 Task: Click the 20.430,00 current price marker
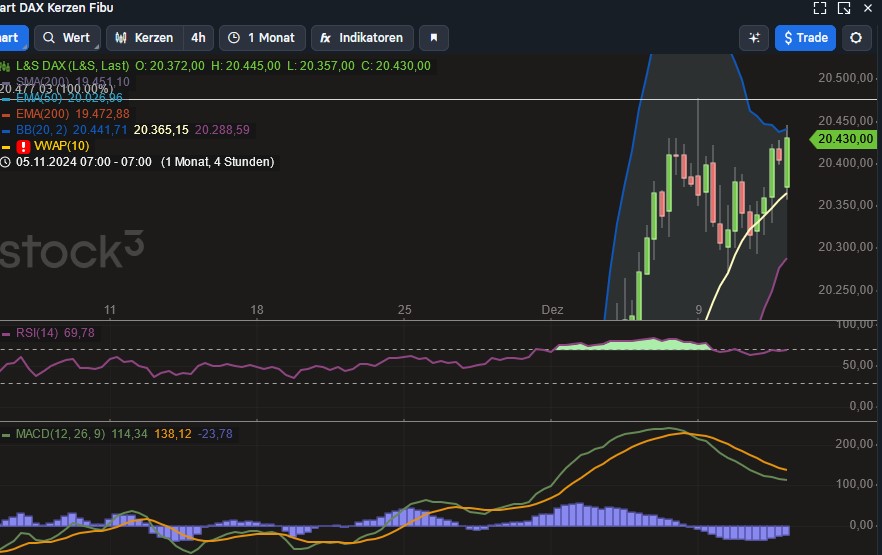pyautogui.click(x=846, y=140)
